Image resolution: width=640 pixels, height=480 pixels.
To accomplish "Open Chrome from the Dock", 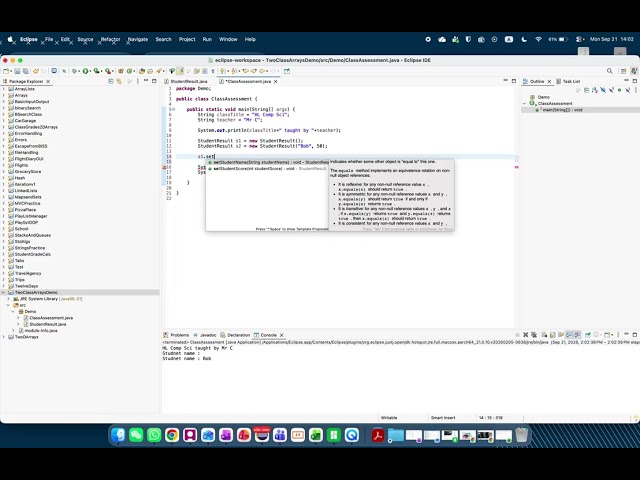I will click(172, 435).
